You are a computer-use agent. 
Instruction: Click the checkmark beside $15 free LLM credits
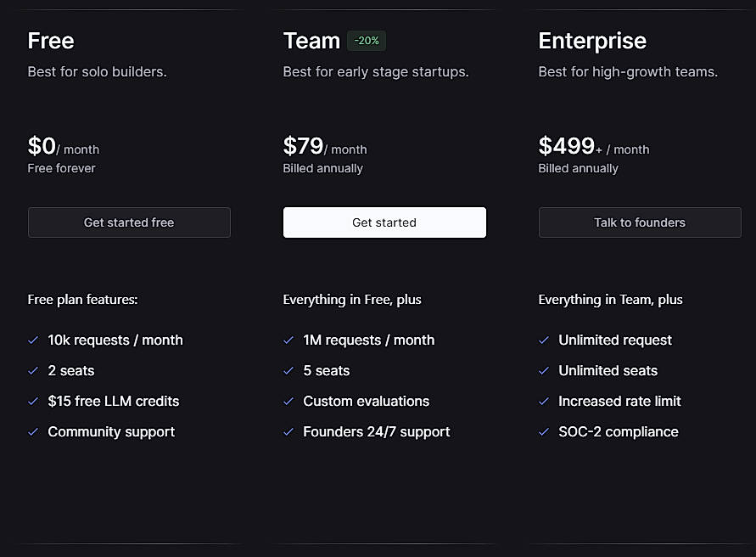point(33,401)
